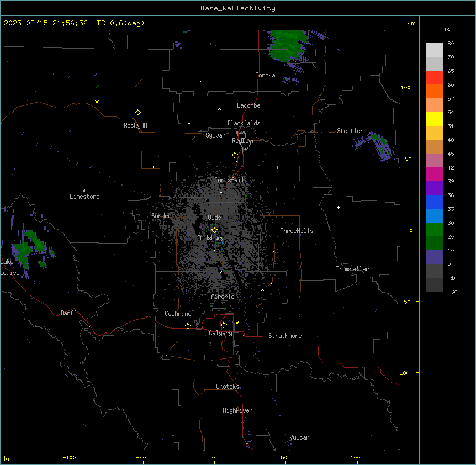
Task: Select the slate purple swatch between 10 and 0
Action: pyautogui.click(x=434, y=257)
